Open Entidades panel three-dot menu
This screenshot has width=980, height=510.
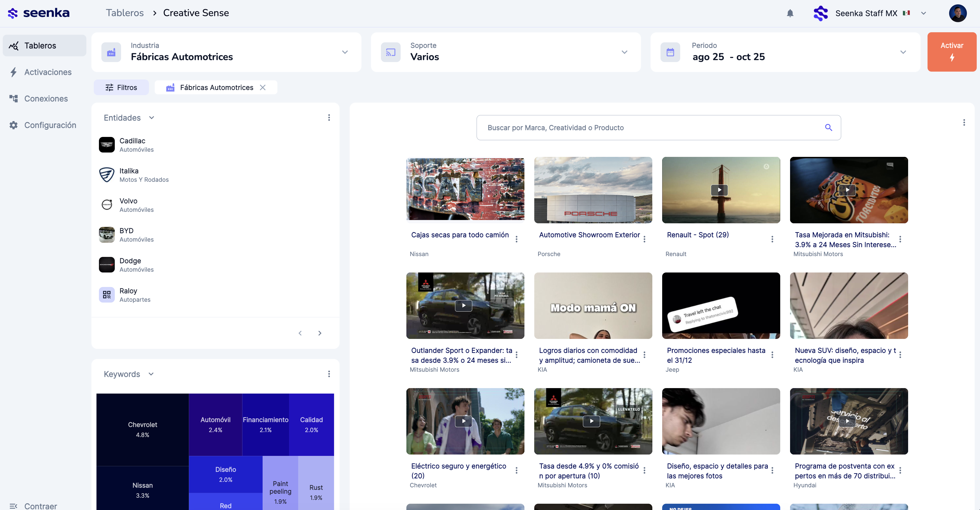[329, 118]
